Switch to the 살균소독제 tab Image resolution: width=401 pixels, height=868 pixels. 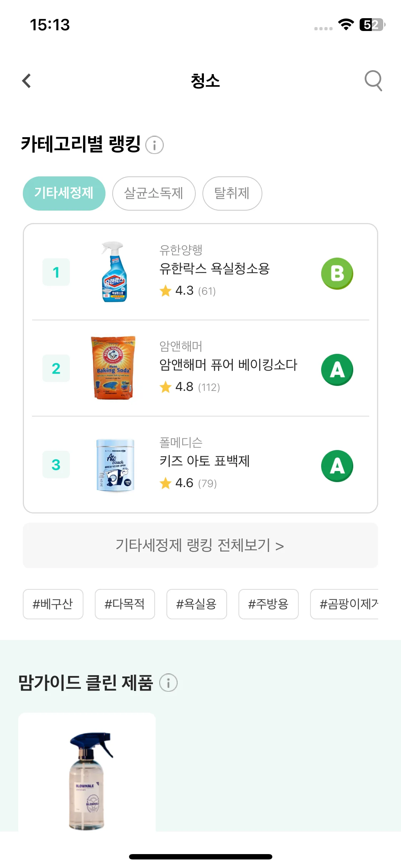154,193
